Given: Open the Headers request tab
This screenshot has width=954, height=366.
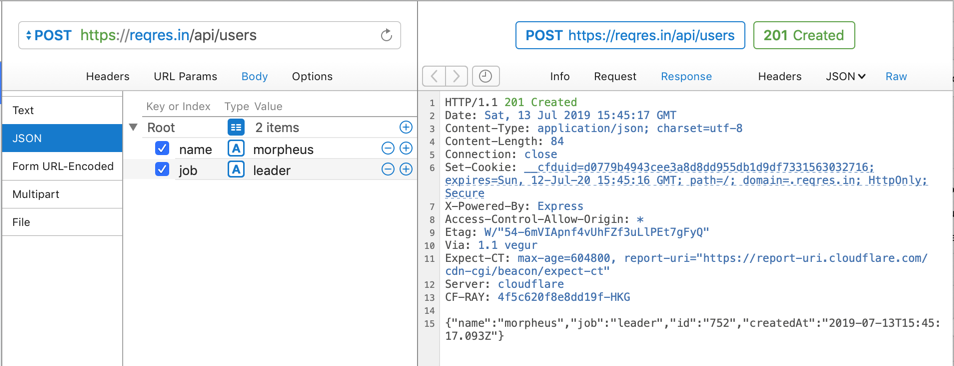Looking at the screenshot, I should point(108,77).
